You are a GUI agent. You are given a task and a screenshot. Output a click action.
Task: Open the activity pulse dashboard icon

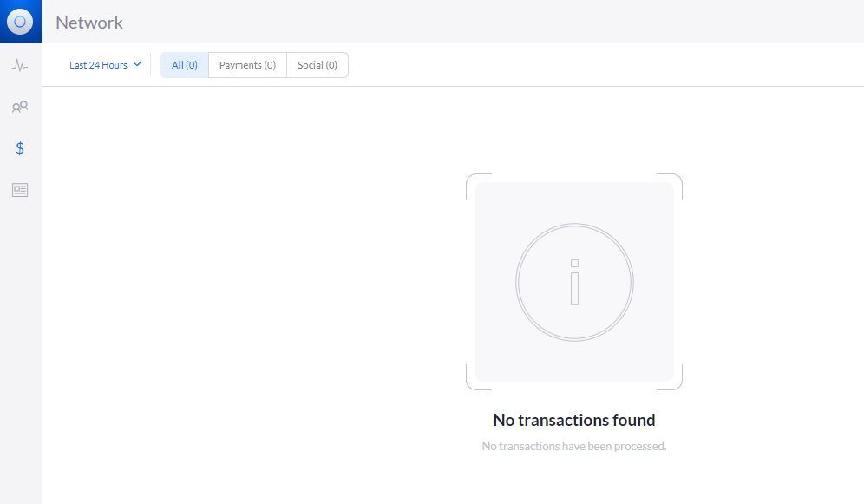20,66
